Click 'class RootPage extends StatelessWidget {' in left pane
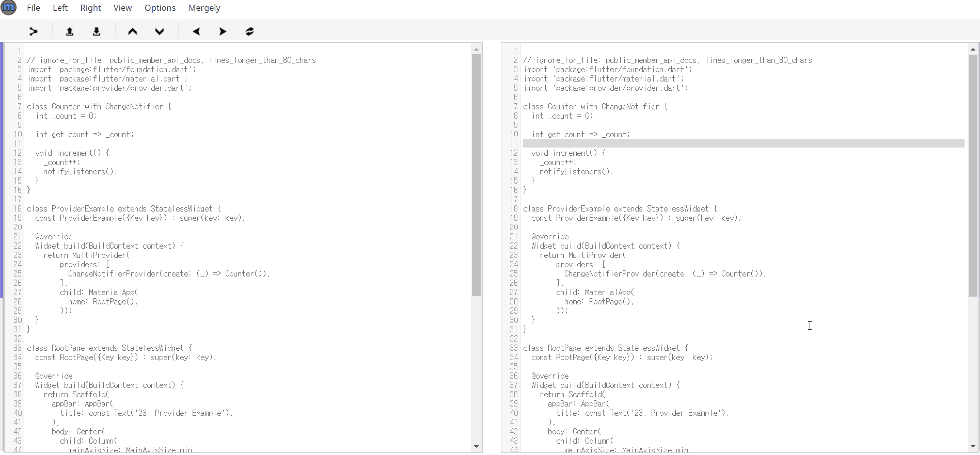The image size is (980, 455). 109,348
